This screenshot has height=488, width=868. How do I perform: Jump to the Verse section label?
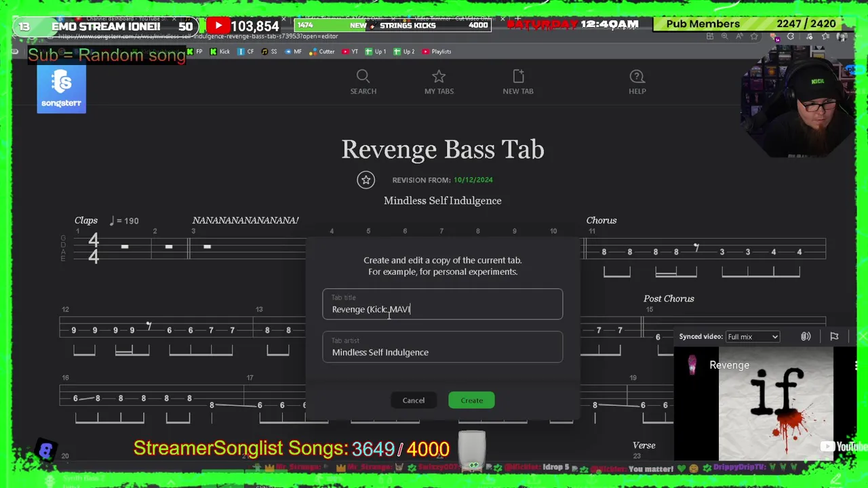(644, 445)
